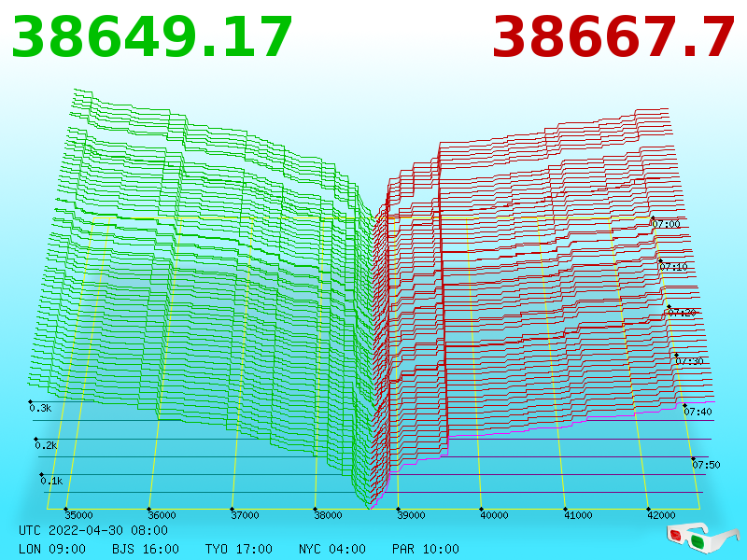Click the 07:00 time marker
Viewport: 747px width, 560px height.
coord(666,224)
